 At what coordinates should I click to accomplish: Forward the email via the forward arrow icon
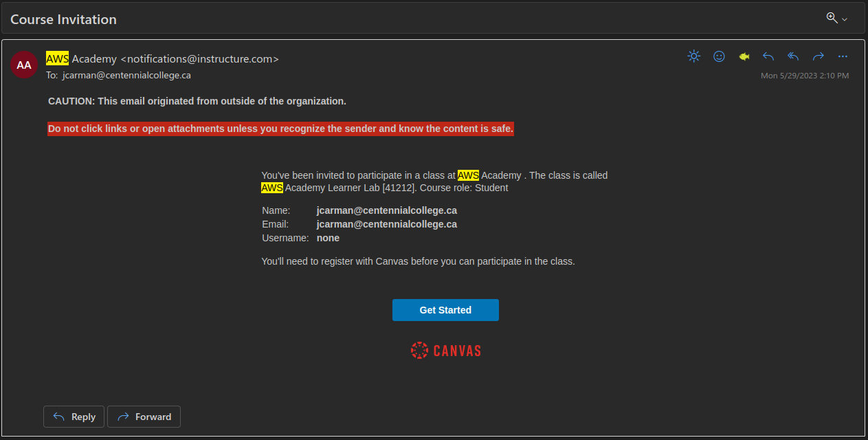click(818, 56)
